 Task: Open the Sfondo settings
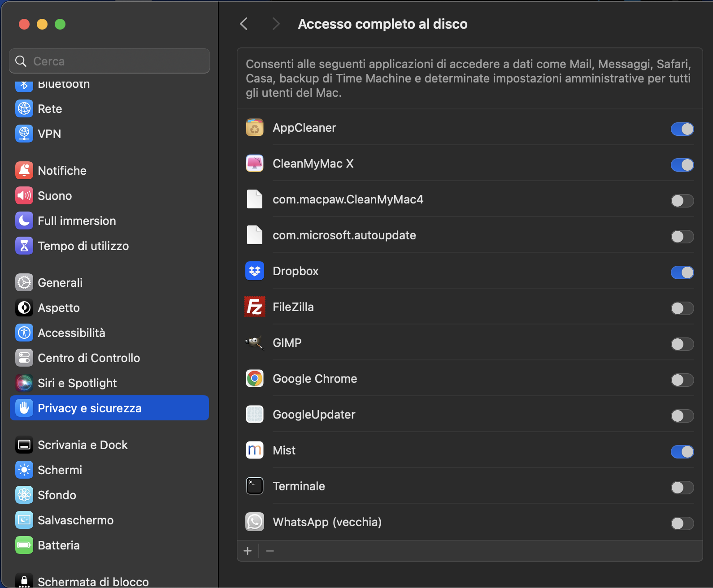pyautogui.click(x=109, y=495)
